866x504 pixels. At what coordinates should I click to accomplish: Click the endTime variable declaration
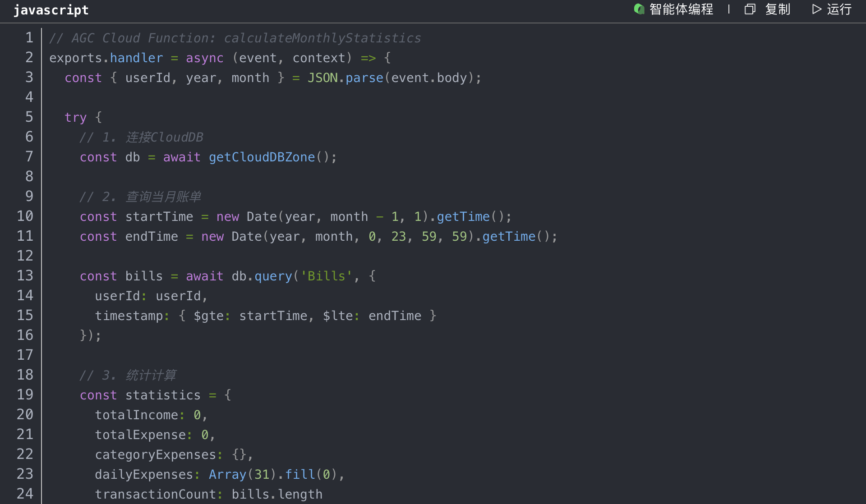[152, 236]
